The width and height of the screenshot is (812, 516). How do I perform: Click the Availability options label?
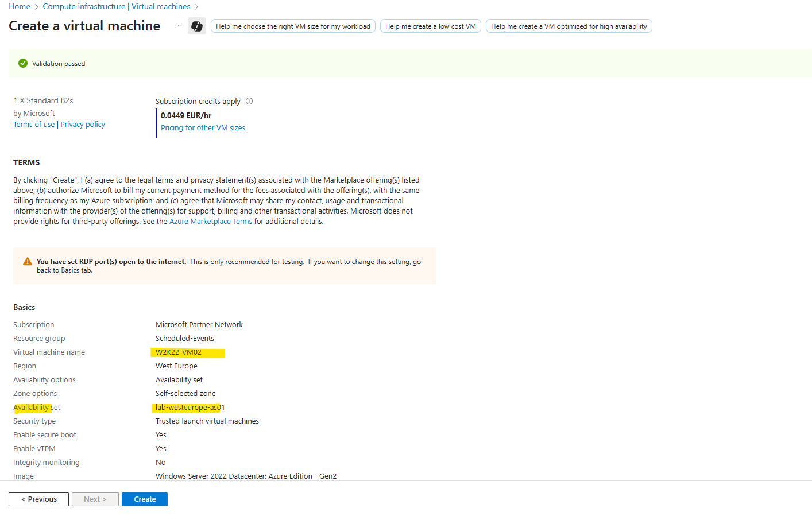[44, 380]
